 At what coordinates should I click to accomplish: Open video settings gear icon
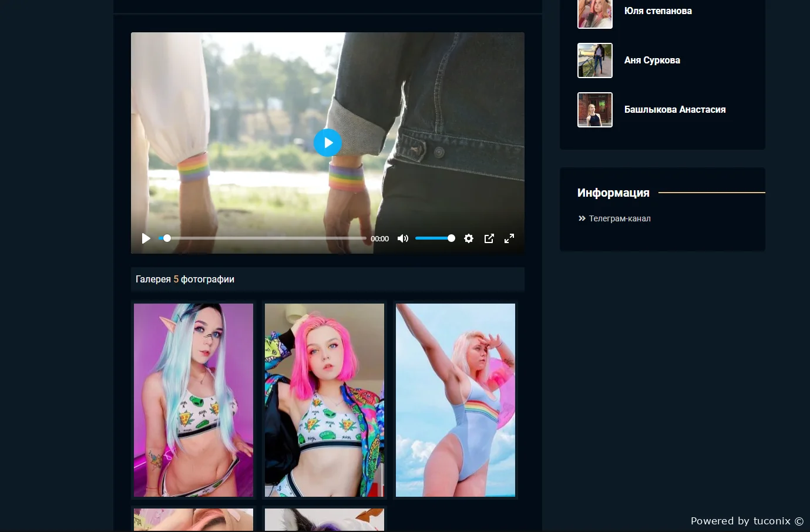point(469,238)
